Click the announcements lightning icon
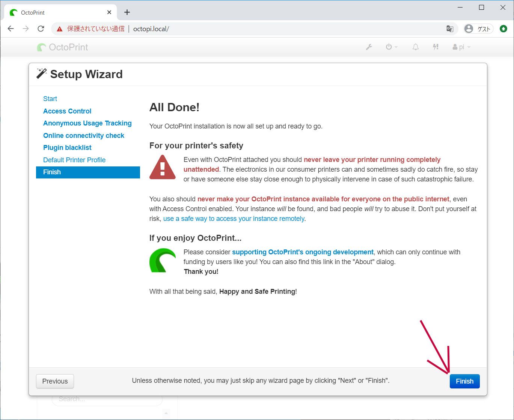514x420 pixels. click(436, 47)
